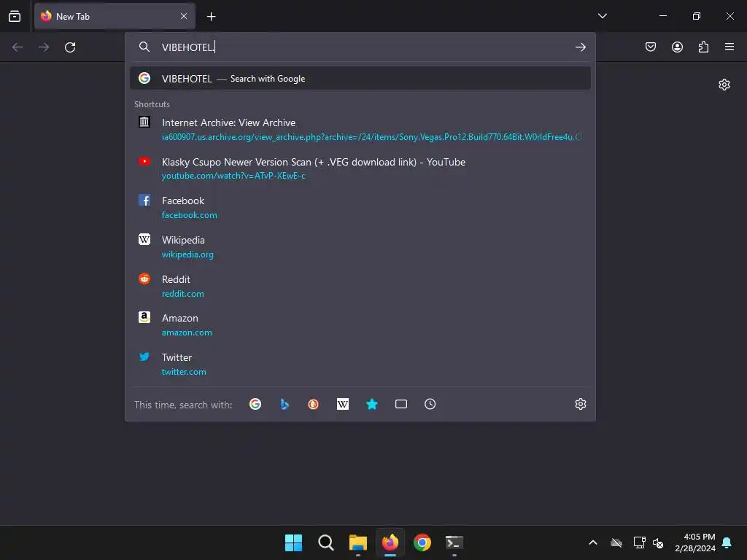Reload the current page

point(70,47)
